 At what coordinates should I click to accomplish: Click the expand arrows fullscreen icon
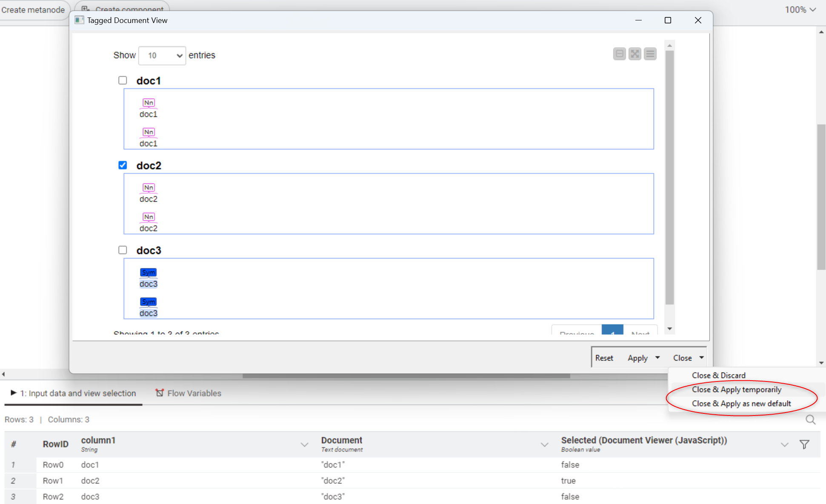pyautogui.click(x=635, y=54)
